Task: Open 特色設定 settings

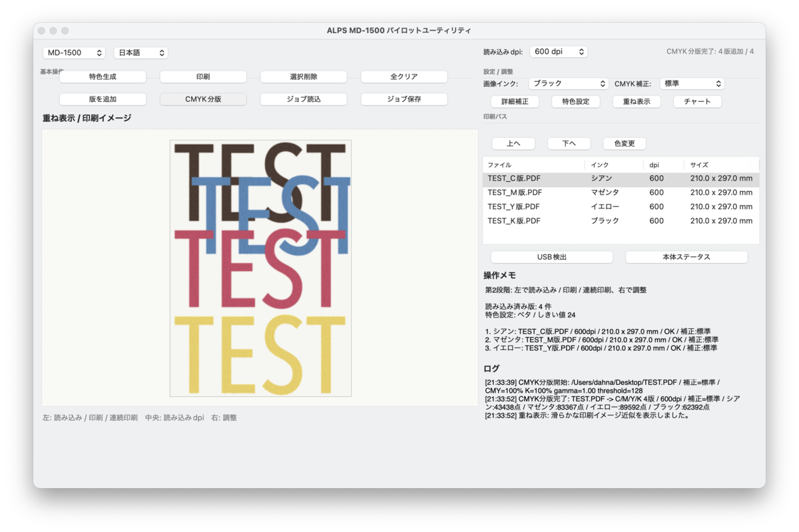Action: pyautogui.click(x=576, y=102)
